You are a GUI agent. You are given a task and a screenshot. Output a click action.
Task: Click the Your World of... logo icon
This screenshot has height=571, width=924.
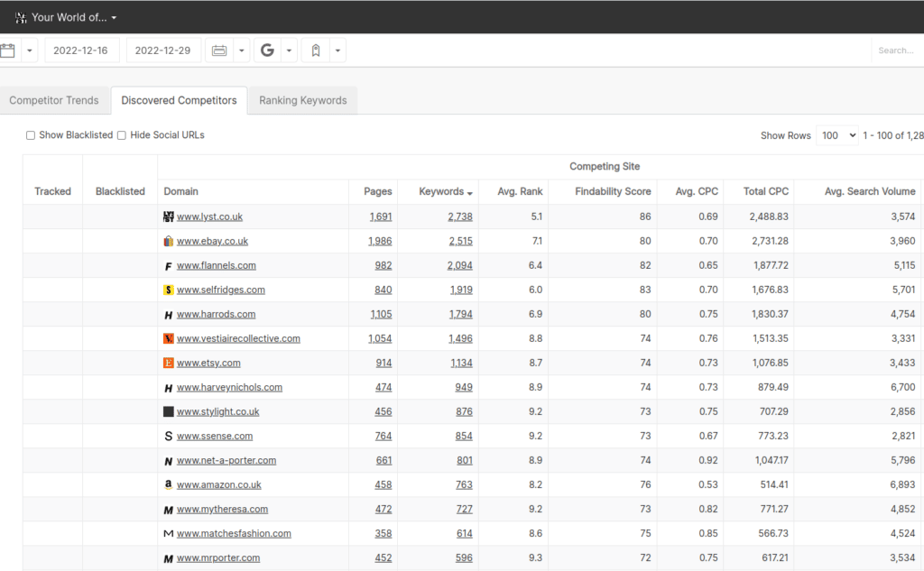pyautogui.click(x=22, y=18)
